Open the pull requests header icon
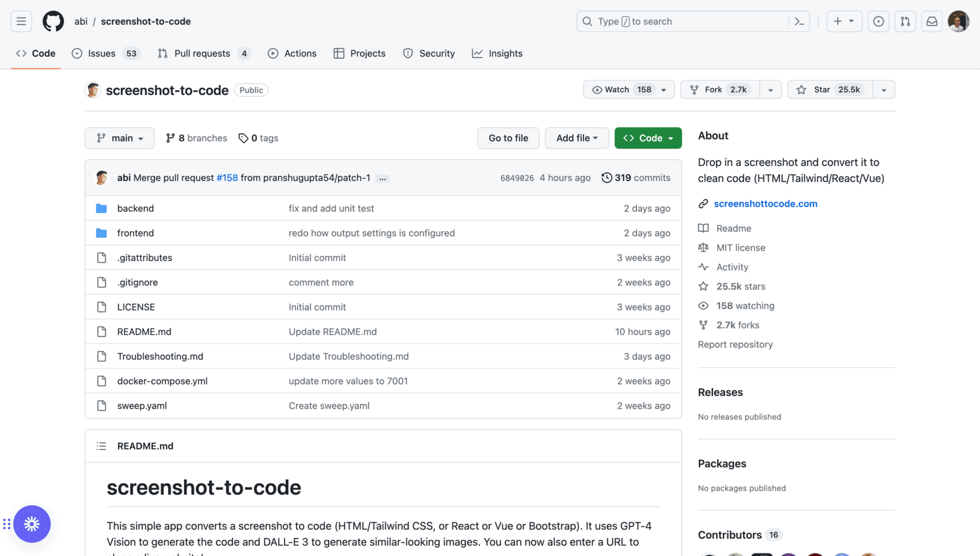The height and width of the screenshot is (556, 980). pos(905,22)
